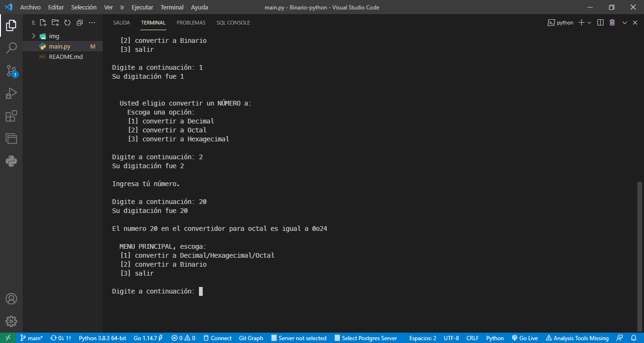Click Connect in status bar

217,338
